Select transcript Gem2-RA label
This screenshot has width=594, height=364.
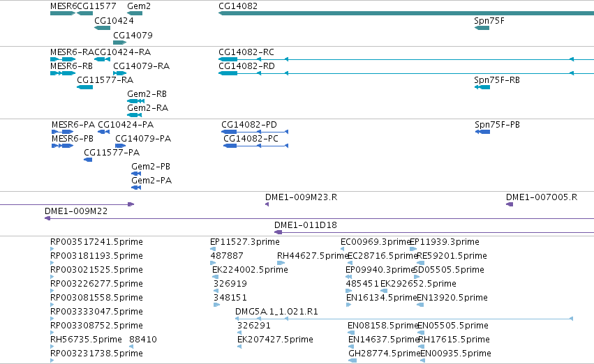tap(148, 108)
